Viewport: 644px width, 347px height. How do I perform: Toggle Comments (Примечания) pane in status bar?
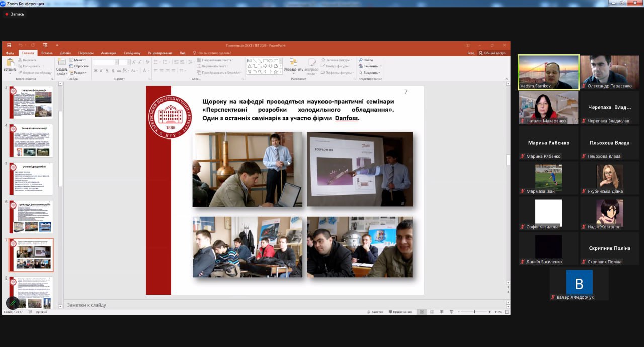coord(400,312)
